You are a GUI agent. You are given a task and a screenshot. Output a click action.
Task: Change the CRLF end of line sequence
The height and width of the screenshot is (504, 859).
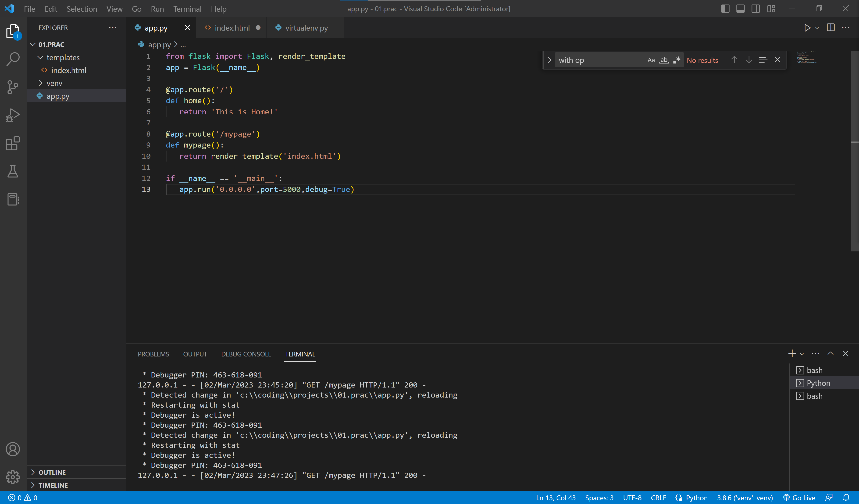(x=658, y=497)
